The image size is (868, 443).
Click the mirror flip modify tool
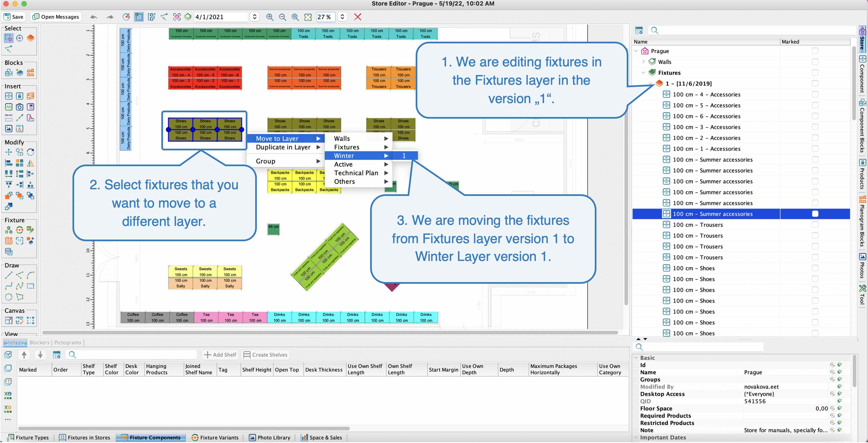(30, 163)
